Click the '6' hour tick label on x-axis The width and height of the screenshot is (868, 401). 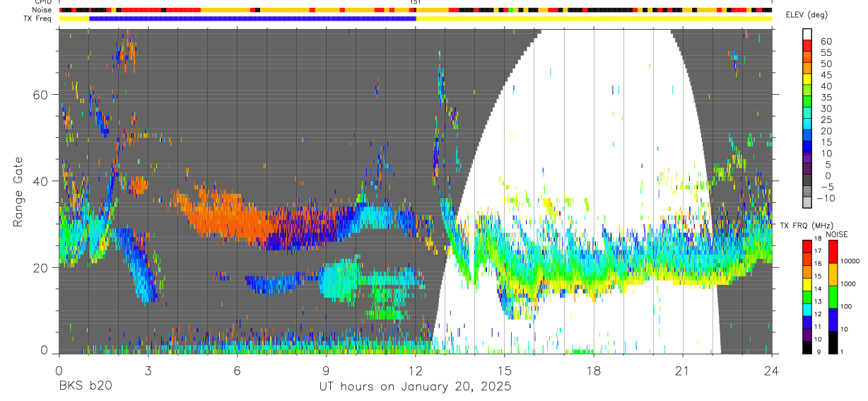(237, 370)
